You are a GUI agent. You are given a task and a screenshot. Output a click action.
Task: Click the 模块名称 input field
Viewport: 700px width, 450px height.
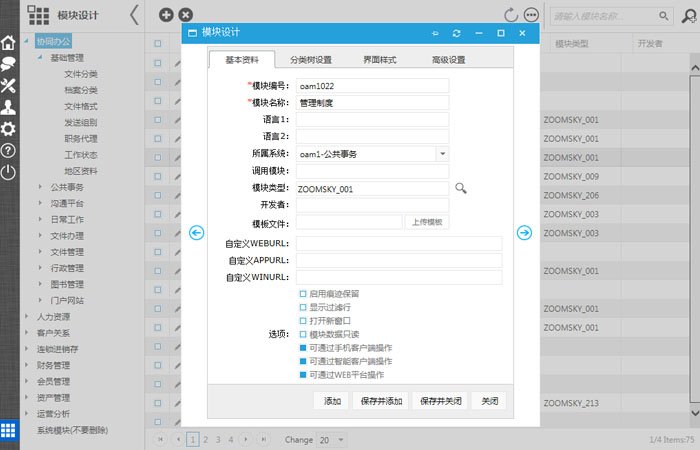coord(372,103)
